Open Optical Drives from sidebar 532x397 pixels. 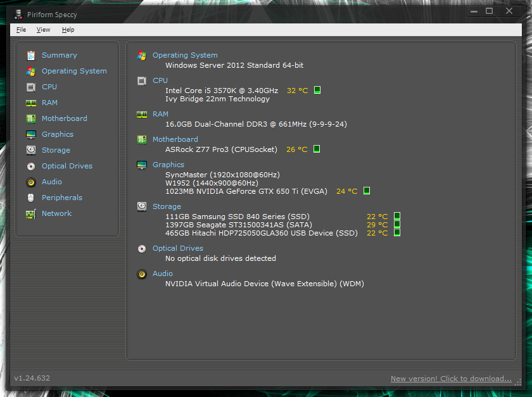[x=67, y=167]
